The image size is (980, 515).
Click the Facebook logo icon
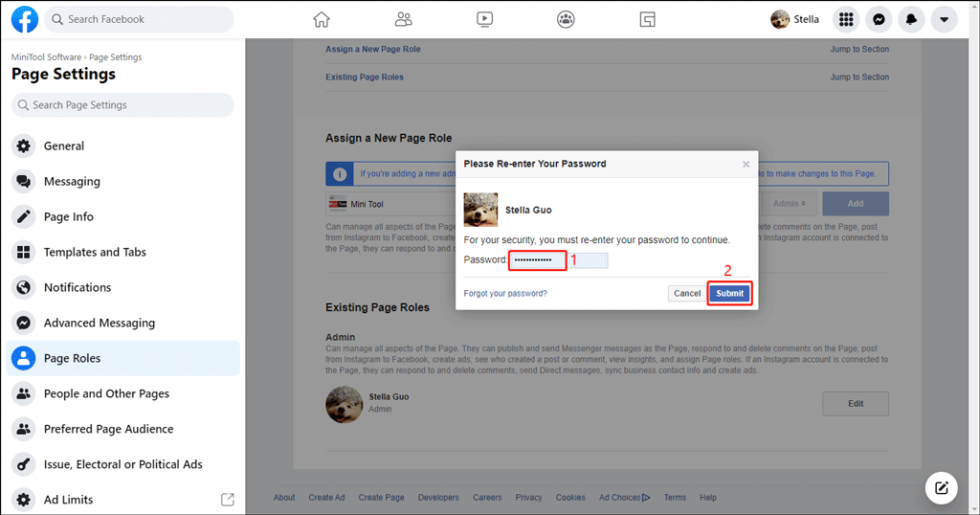pos(25,19)
